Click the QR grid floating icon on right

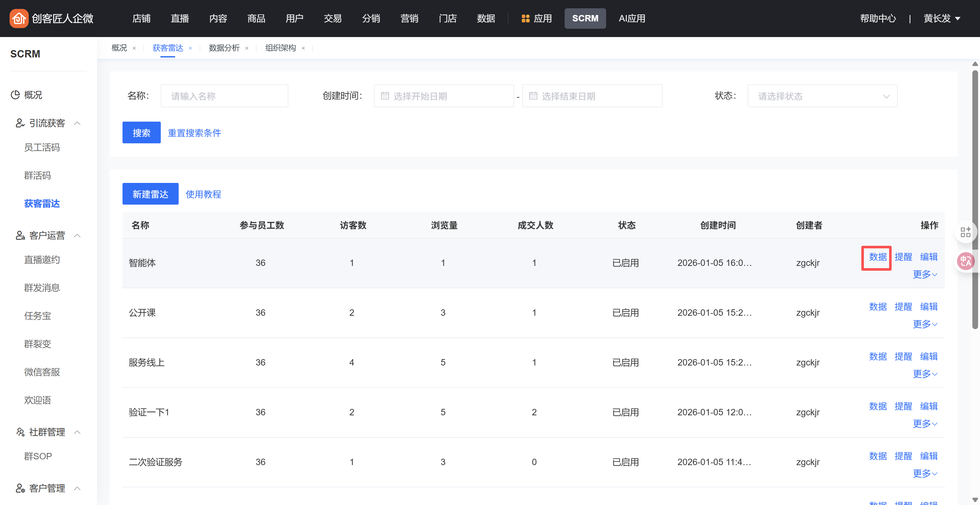click(x=965, y=232)
